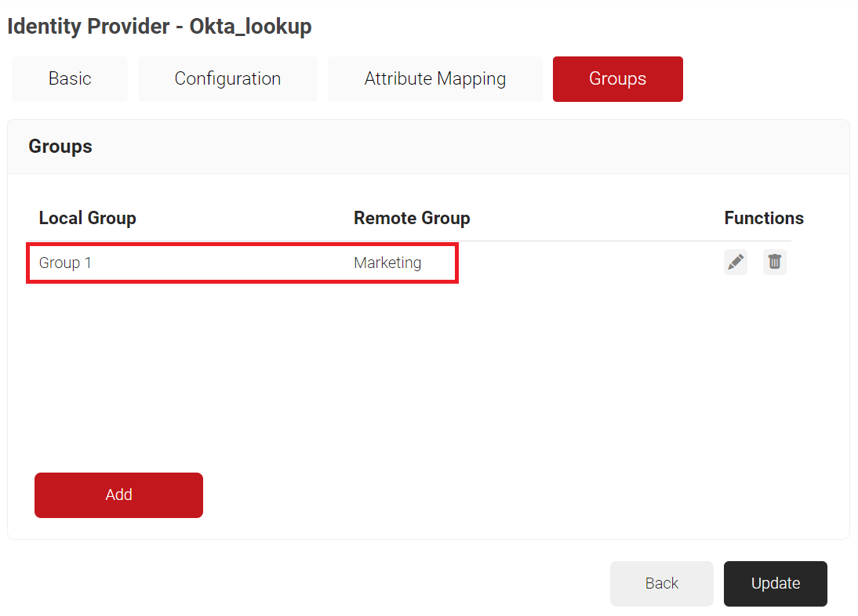Click the Groups panel heading

point(60,147)
